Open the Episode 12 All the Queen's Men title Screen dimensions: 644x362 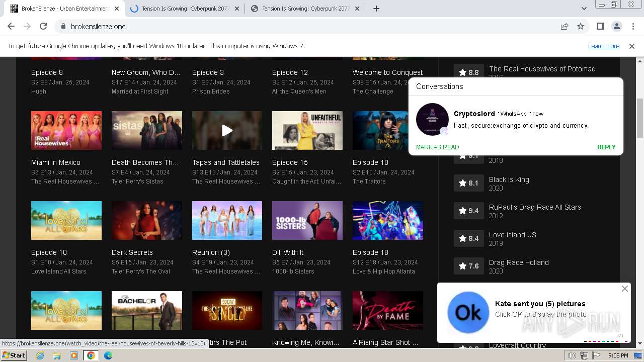[290, 72]
